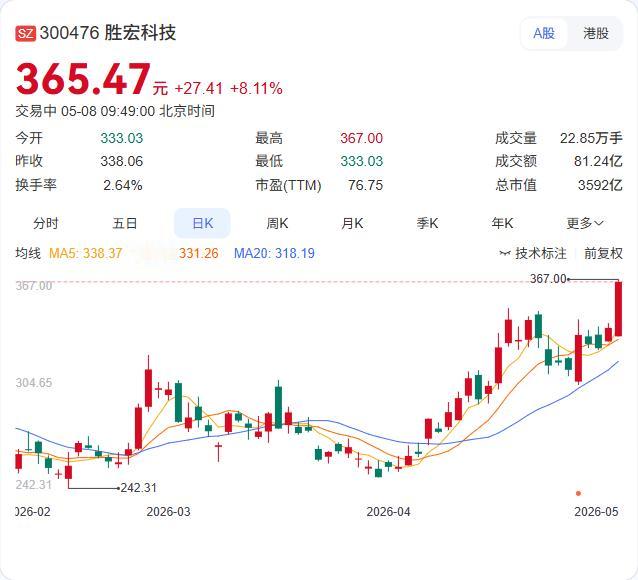This screenshot has height=580, width=638.
Task: Switch to the 周K weekly tab
Action: coord(277,223)
